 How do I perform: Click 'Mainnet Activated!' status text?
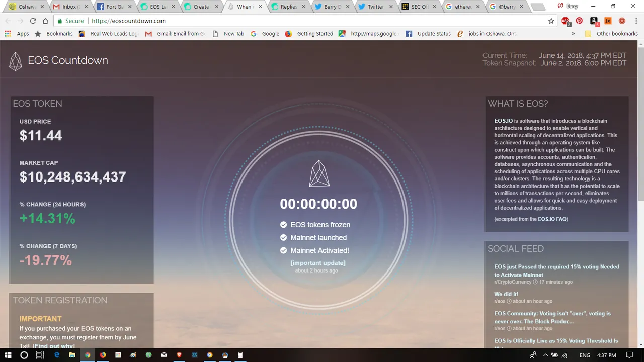[x=319, y=250]
